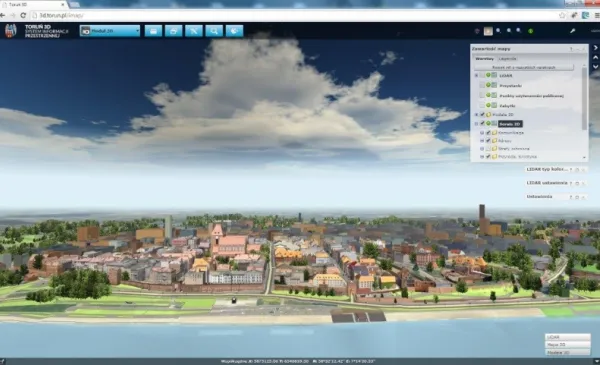Click the measurement tools toolbar button

tap(194, 31)
